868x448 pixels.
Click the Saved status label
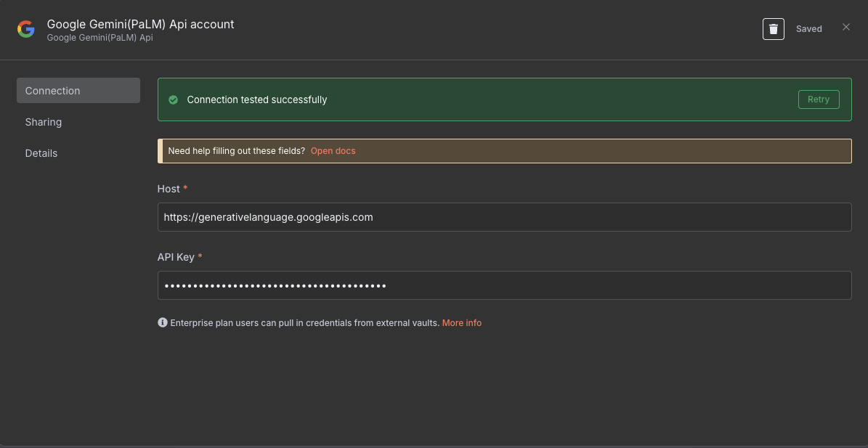pos(808,29)
